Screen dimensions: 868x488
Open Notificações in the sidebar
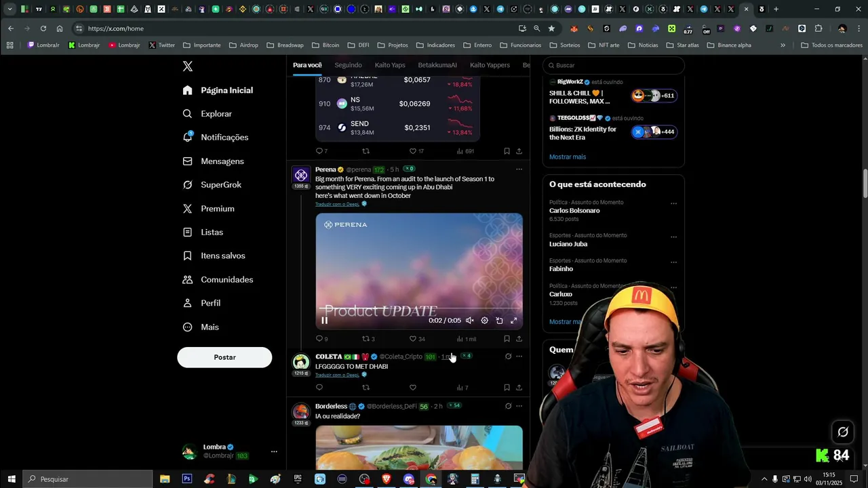(x=215, y=137)
